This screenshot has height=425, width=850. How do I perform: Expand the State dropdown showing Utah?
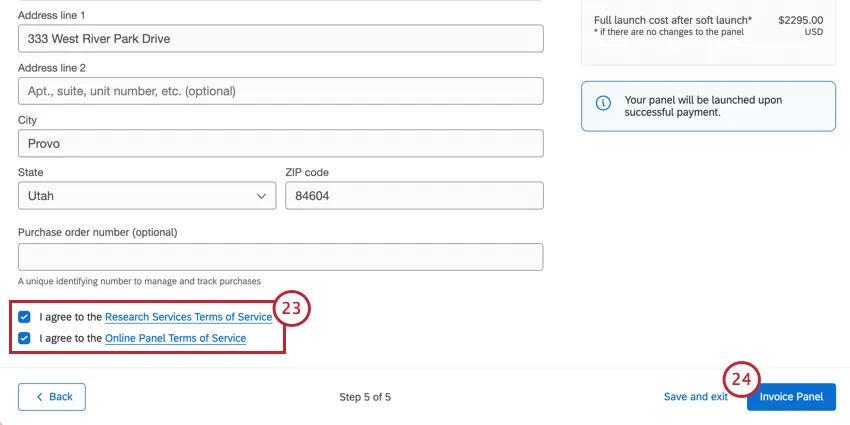point(147,196)
